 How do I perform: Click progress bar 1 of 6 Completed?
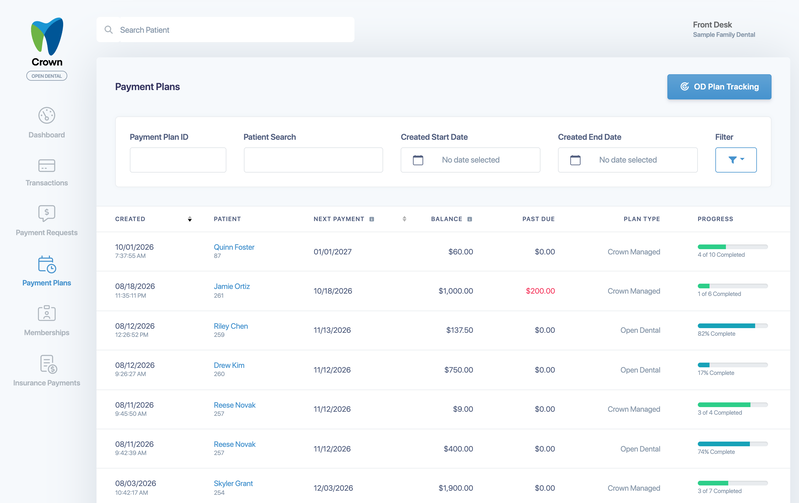point(733,286)
